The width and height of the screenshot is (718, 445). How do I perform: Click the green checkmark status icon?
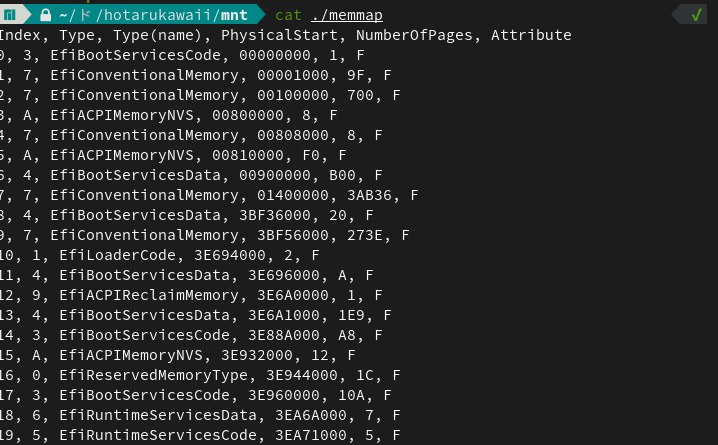(x=697, y=14)
